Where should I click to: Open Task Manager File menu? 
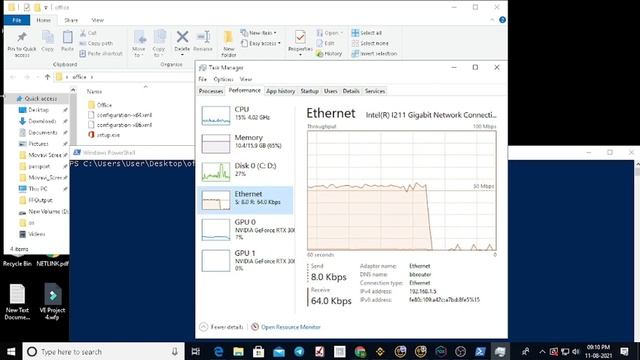(x=202, y=79)
